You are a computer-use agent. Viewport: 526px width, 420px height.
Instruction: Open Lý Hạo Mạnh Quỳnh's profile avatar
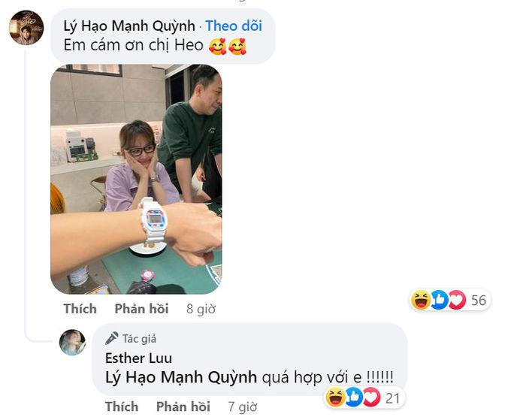click(x=26, y=28)
